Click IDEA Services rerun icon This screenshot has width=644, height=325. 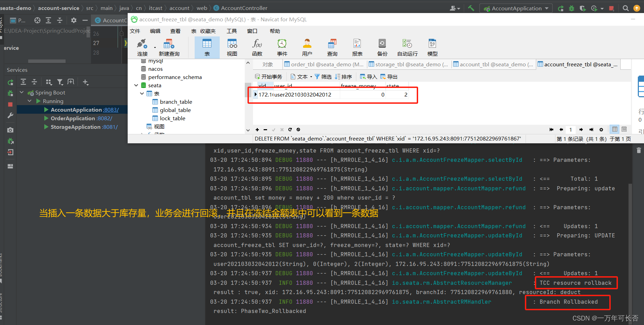pos(10,82)
